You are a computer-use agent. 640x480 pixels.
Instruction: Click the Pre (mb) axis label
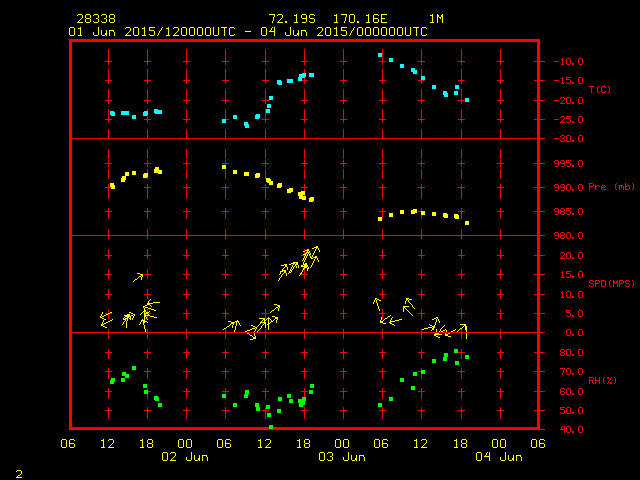tap(611, 187)
